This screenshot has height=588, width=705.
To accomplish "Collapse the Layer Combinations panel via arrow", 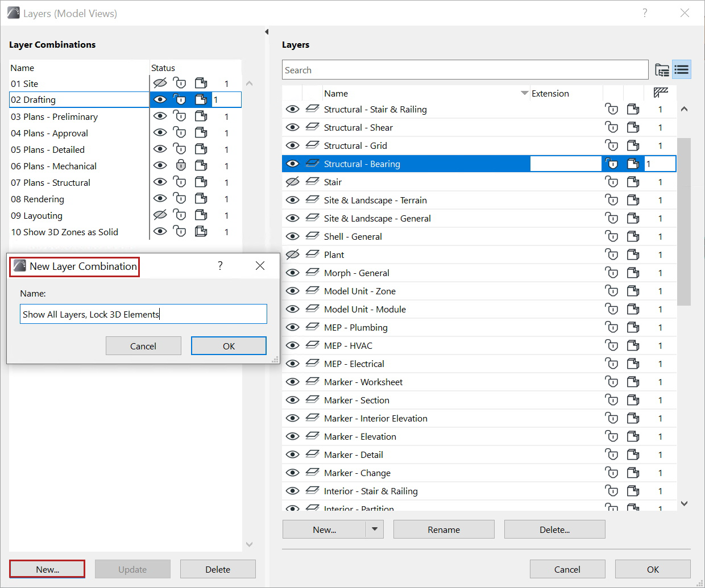I will [267, 32].
